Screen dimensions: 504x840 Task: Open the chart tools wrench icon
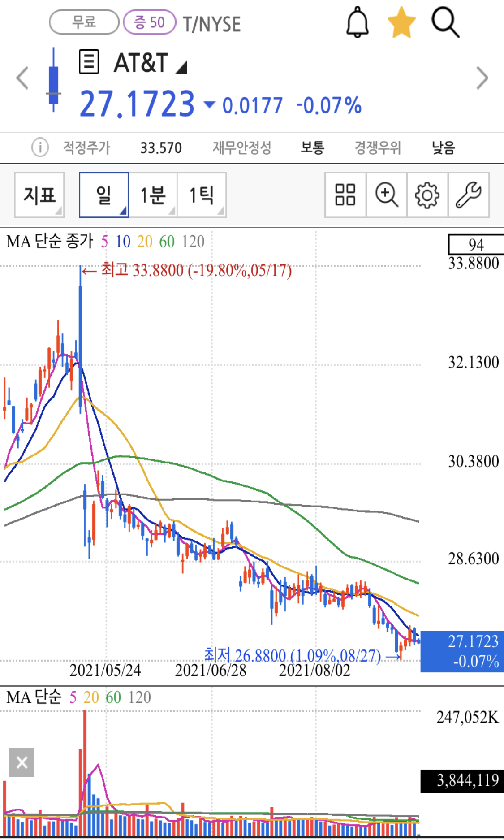(x=469, y=195)
